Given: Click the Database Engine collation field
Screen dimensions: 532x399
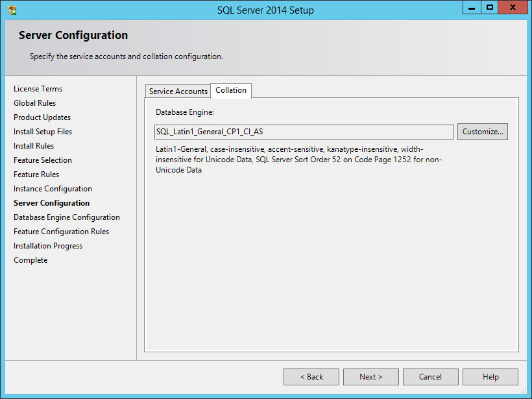Looking at the screenshot, I should [304, 132].
